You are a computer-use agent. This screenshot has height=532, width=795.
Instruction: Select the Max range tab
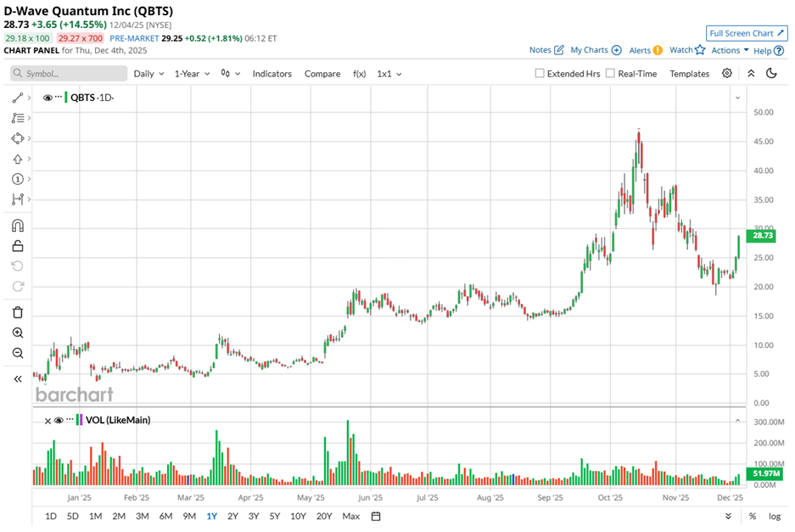coord(351,516)
